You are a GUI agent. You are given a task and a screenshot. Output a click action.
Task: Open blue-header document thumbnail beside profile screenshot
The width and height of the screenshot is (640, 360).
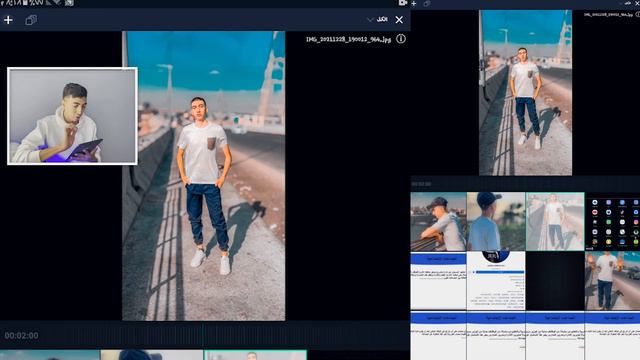click(438, 281)
